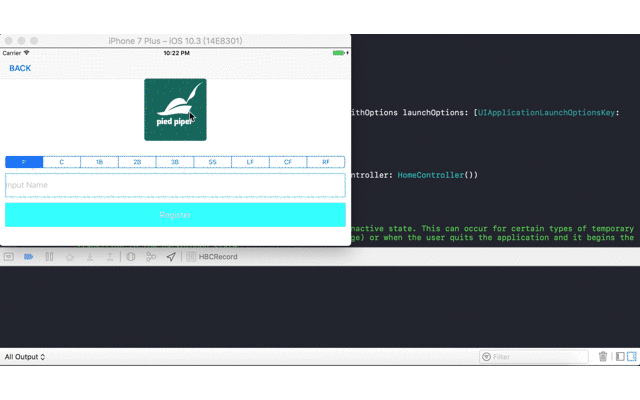This screenshot has height=400, width=640.
Task: Open the Debug View Hierarchy tool
Action: (x=131, y=257)
